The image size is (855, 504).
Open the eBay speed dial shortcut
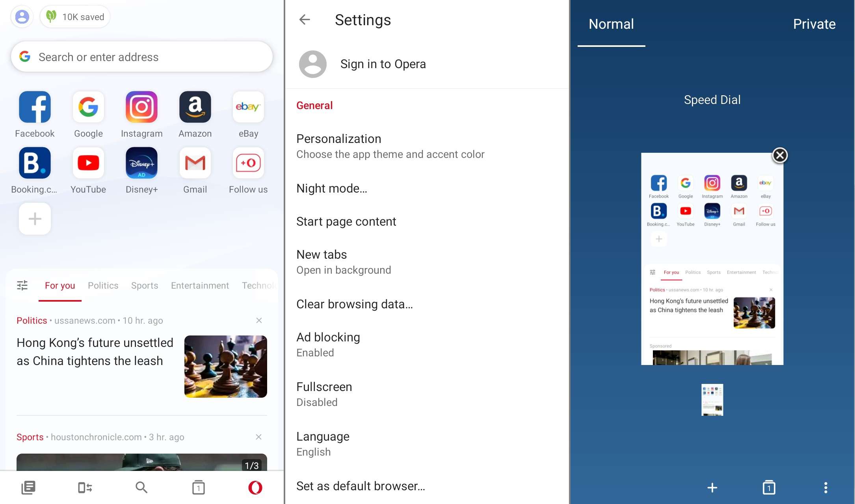[248, 114]
